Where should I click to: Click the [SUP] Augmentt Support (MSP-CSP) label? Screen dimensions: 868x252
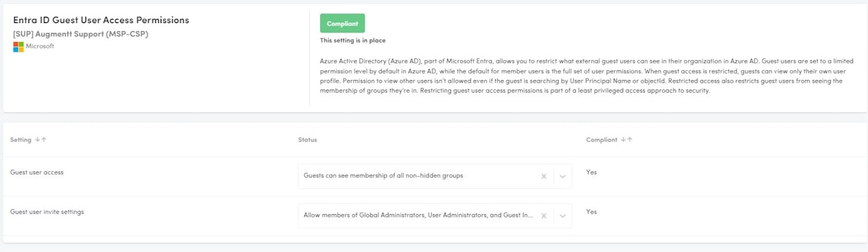[x=81, y=34]
